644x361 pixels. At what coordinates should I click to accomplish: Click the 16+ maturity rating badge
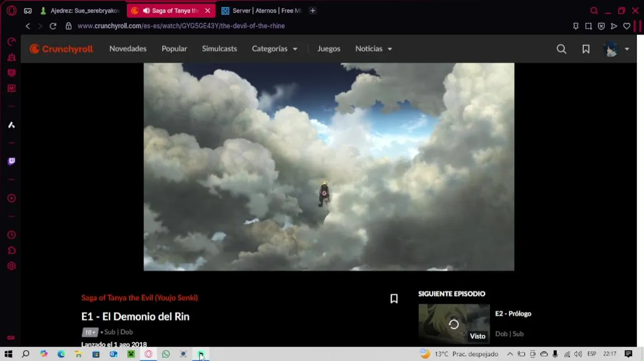click(90, 332)
